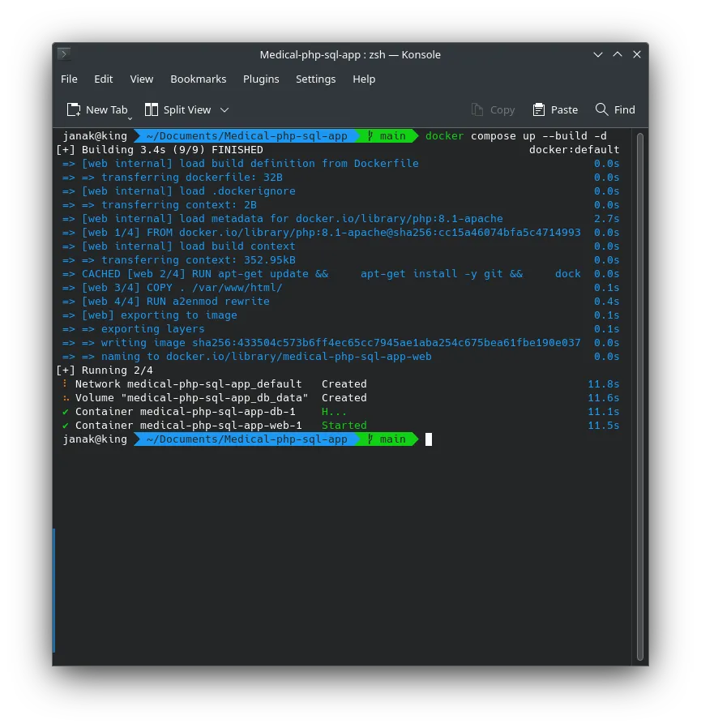Open the Help menu
This screenshot has height=728, width=701.
point(364,79)
